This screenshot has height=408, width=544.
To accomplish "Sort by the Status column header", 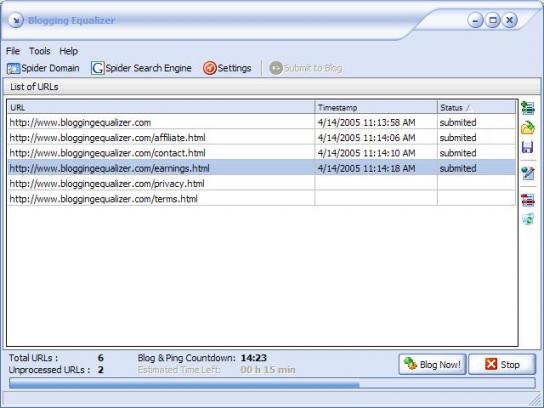I will pos(477,108).
